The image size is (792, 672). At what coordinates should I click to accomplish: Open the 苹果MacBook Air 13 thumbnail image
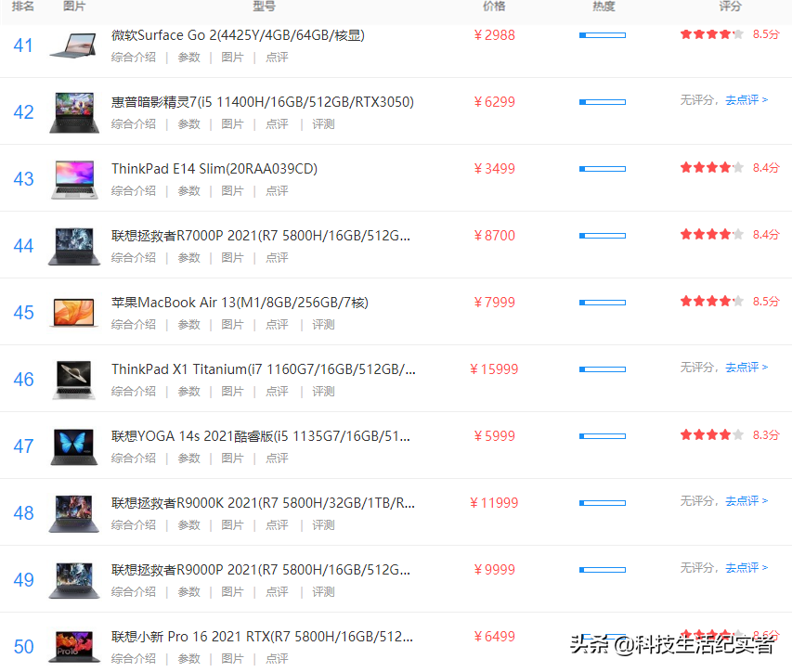[73, 313]
